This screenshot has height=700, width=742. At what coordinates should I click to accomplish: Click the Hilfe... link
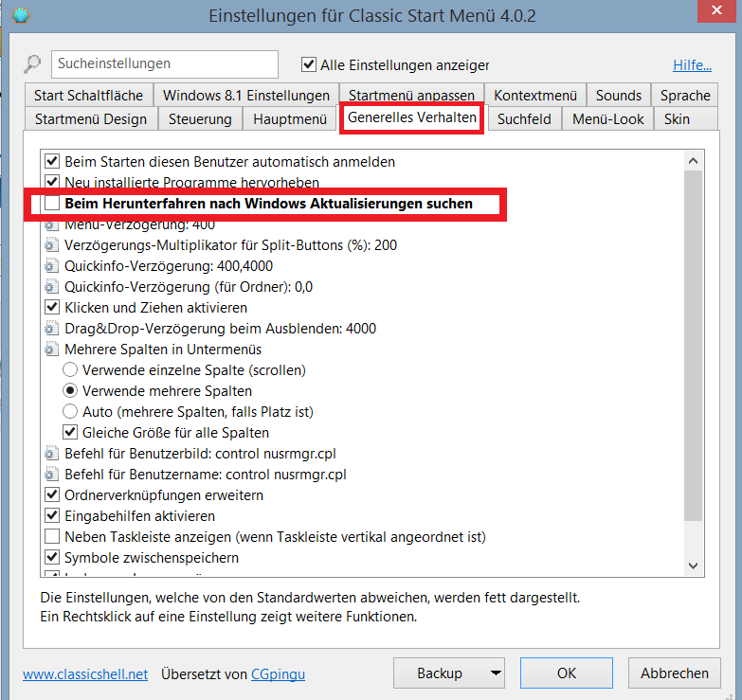coord(692,64)
